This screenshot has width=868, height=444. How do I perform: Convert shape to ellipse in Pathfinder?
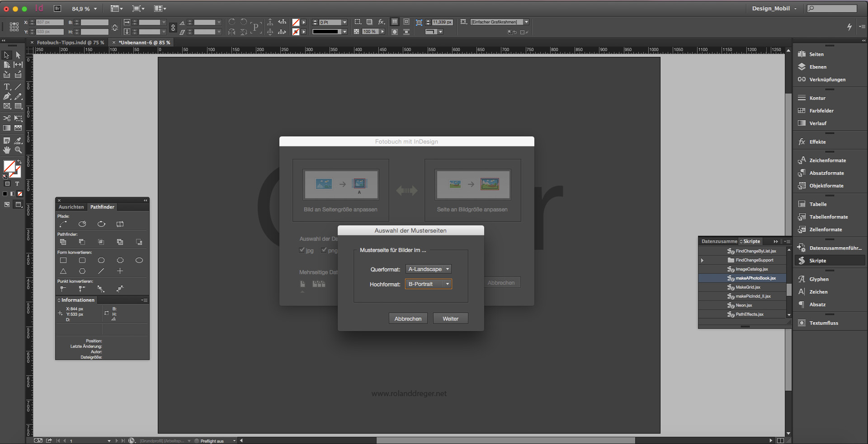[x=139, y=260]
